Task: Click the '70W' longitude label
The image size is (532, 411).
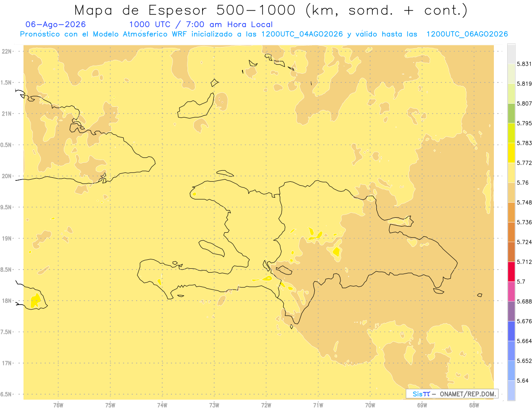Action: click(x=370, y=405)
